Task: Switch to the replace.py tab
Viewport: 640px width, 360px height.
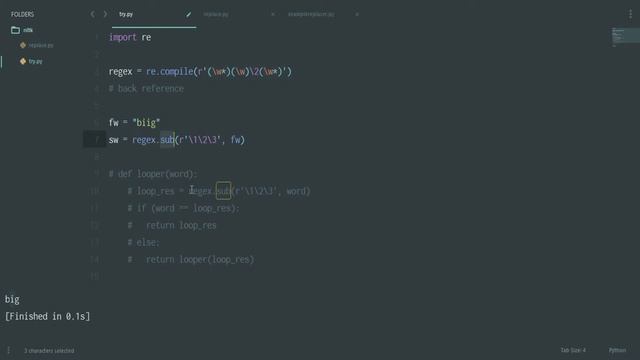Action: pyautogui.click(x=216, y=14)
